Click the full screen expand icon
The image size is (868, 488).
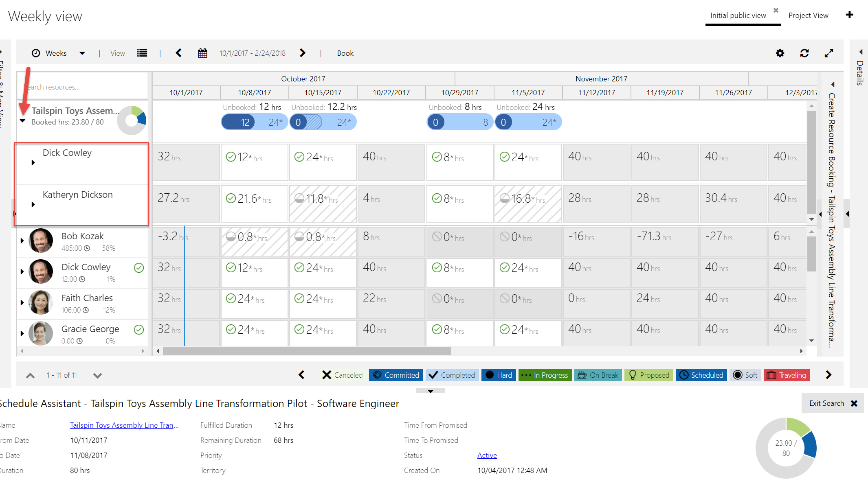pyautogui.click(x=828, y=53)
